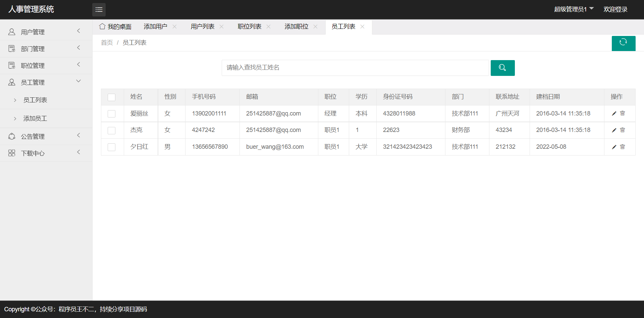644x318 pixels.
Task: Delete the 爱丽丝 row with trash icon
Action: 623,113
